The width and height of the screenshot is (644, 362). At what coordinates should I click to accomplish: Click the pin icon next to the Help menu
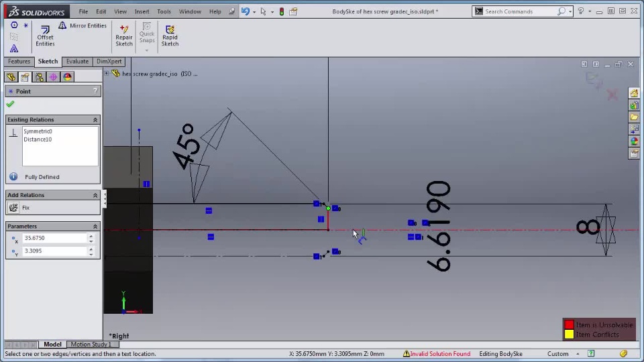(232, 11)
